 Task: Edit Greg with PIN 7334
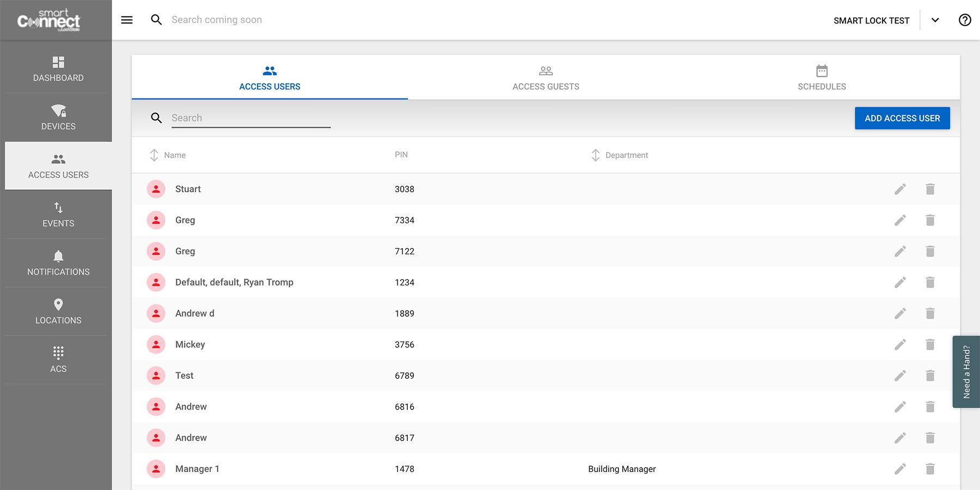900,220
